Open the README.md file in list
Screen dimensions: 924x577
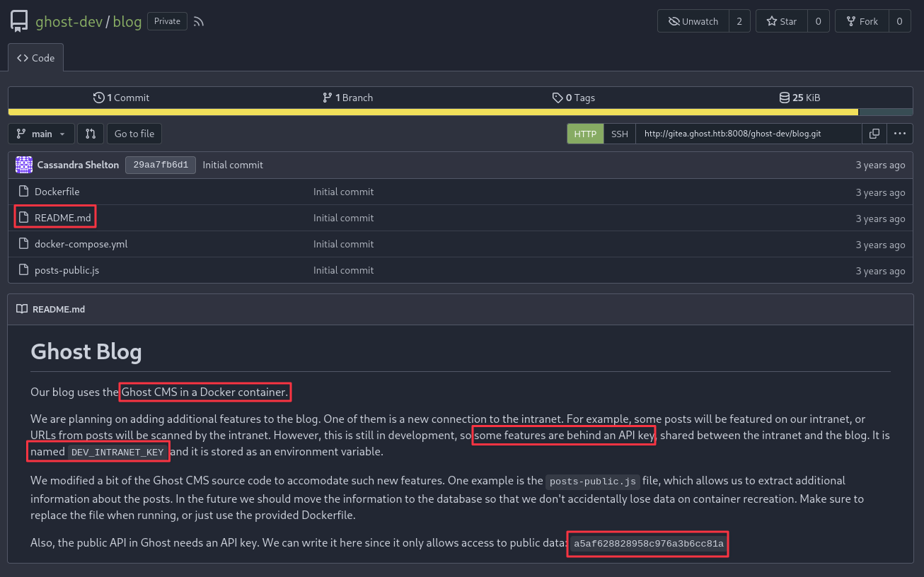pos(63,218)
